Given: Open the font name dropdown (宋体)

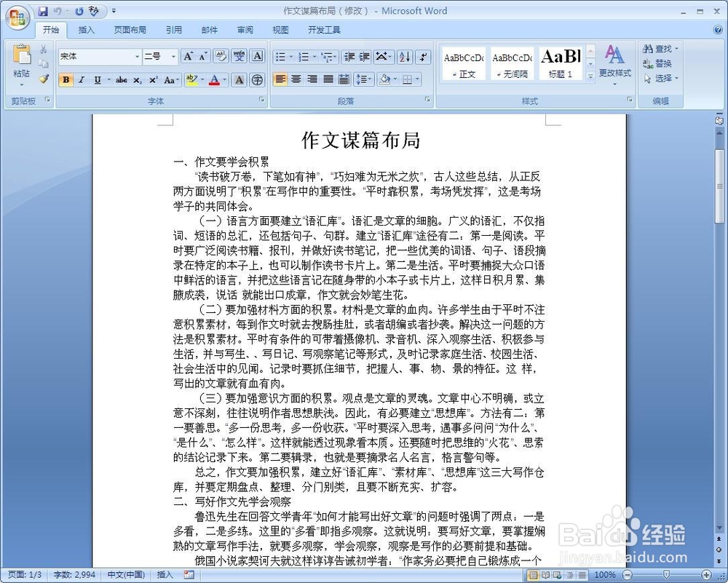Looking at the screenshot, I should [x=137, y=57].
